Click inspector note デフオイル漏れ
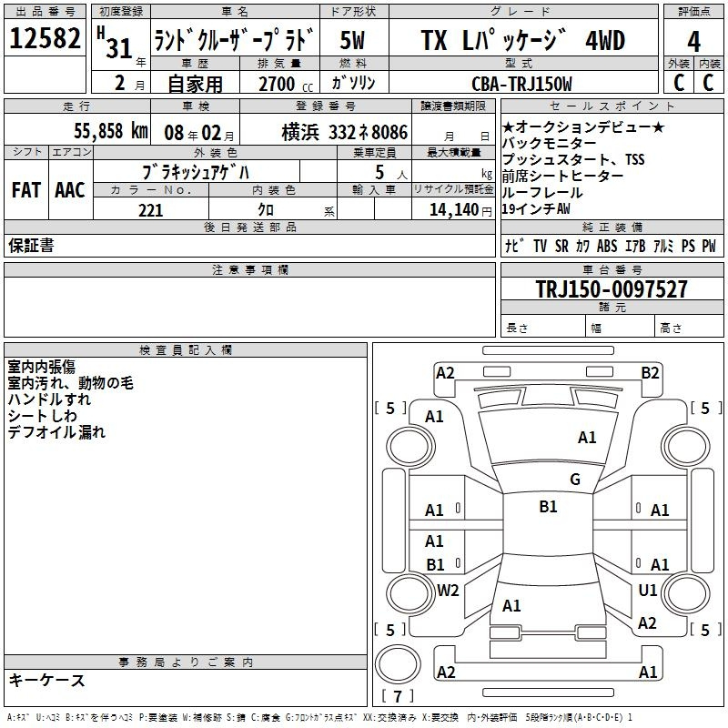 (x=56, y=431)
